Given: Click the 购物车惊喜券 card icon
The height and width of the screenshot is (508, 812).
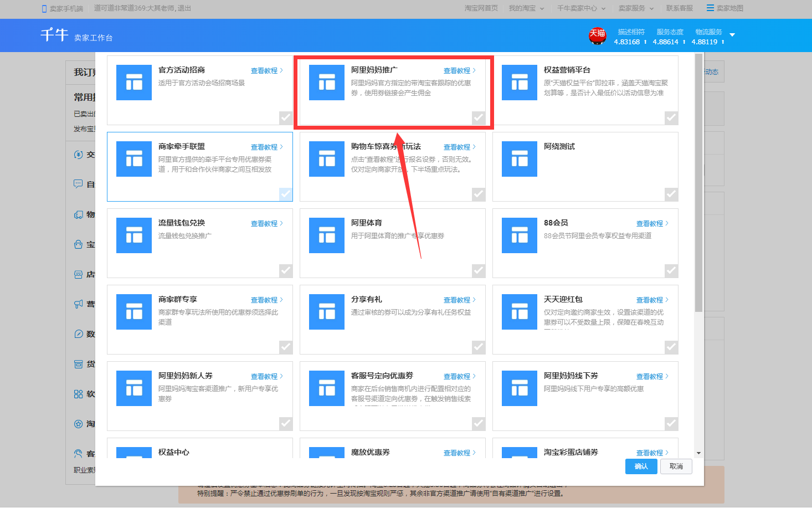Looking at the screenshot, I should [327, 159].
